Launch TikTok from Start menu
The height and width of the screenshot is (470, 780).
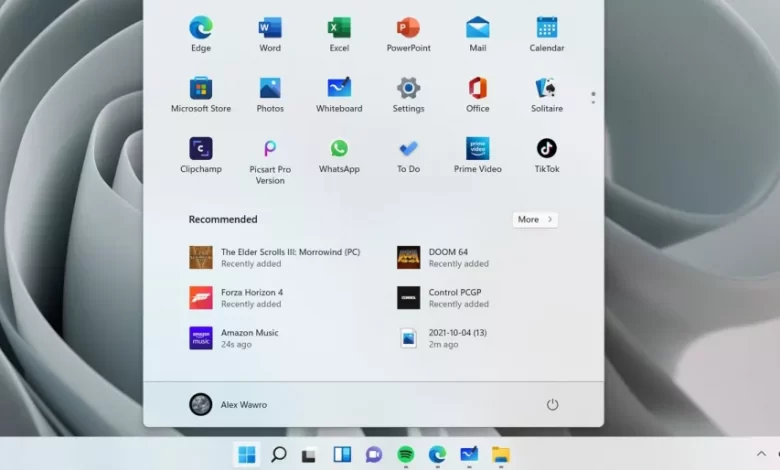tap(547, 156)
